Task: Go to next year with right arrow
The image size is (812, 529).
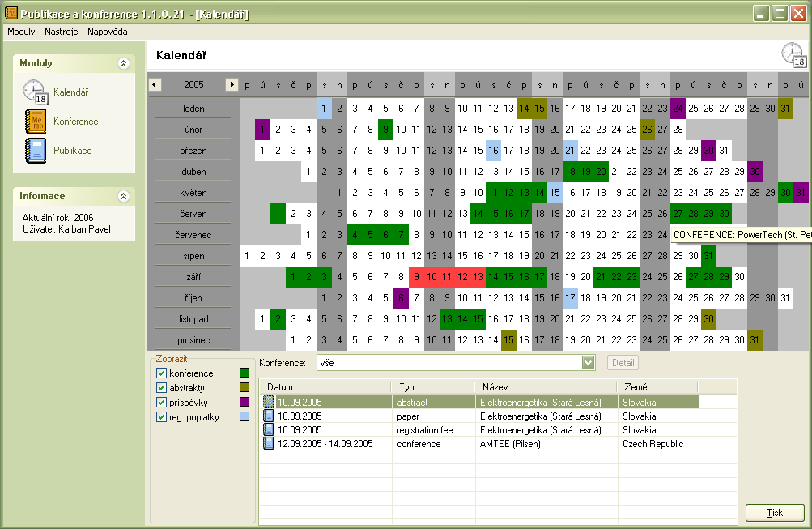Action: click(232, 84)
